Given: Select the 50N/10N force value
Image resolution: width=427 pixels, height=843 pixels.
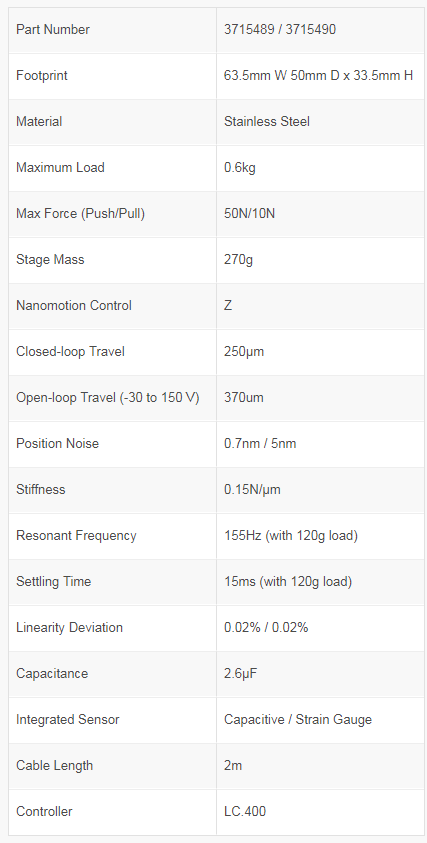Looking at the screenshot, I should [250, 213].
